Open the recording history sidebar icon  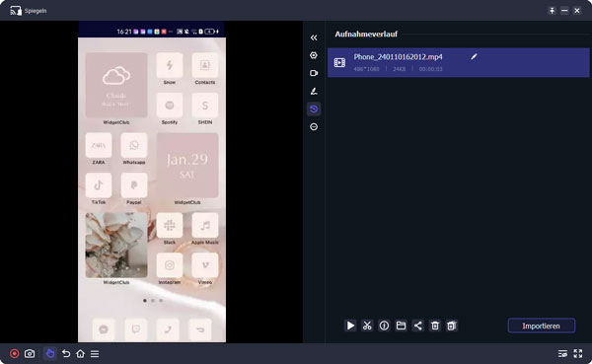[314, 109]
